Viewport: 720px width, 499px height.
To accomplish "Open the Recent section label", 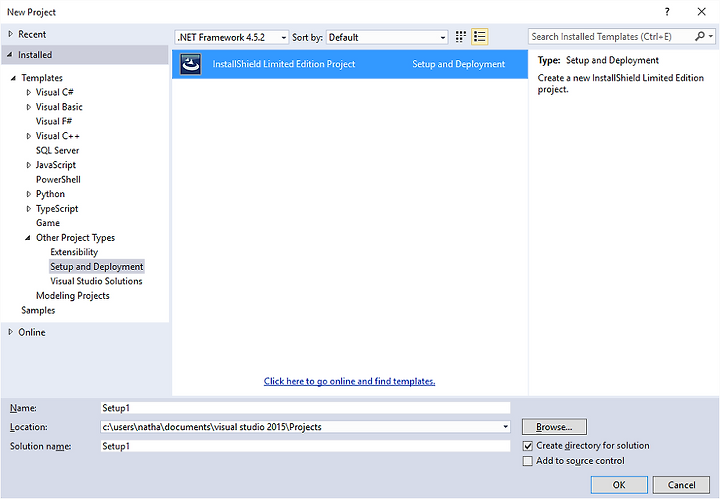I will coord(32,34).
